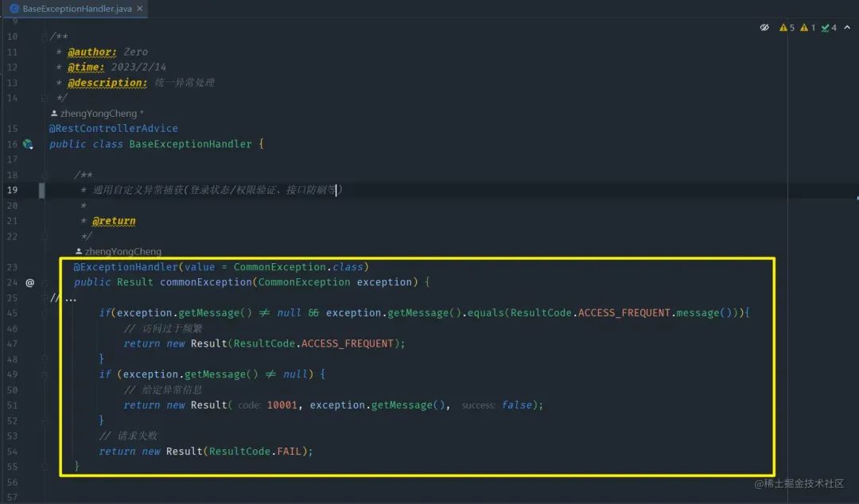
Task: Click the 1 weak warning indicator
Action: 807,27
